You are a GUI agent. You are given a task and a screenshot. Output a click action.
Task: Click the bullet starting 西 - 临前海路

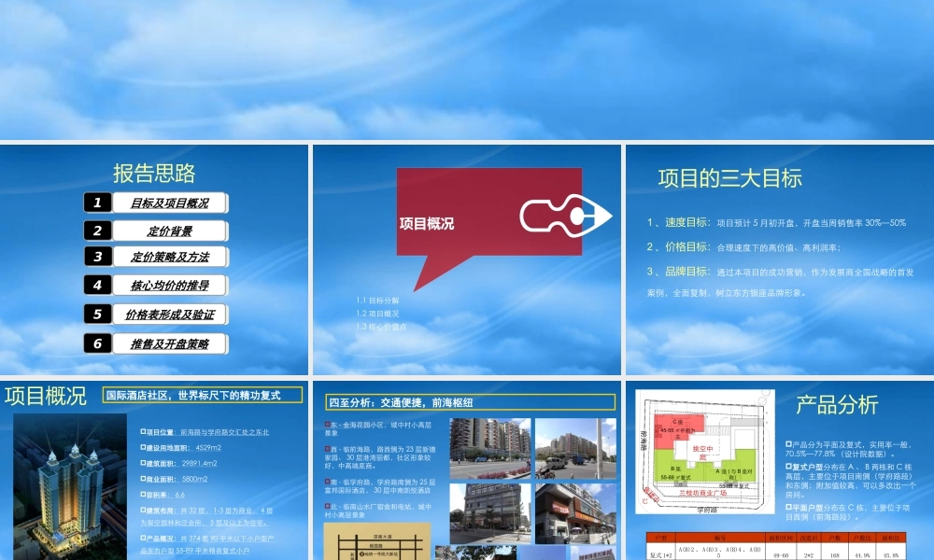(380, 457)
